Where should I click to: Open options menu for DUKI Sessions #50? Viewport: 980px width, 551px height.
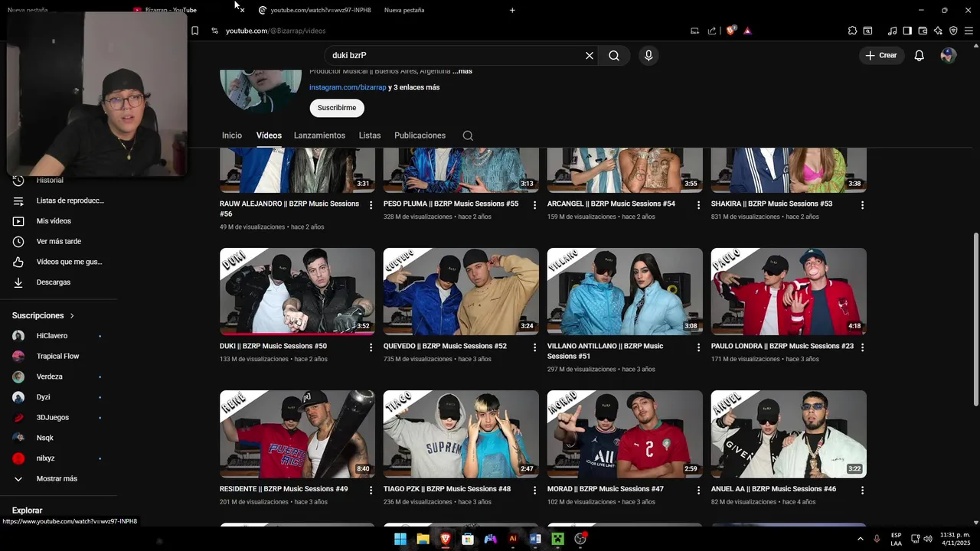(371, 347)
